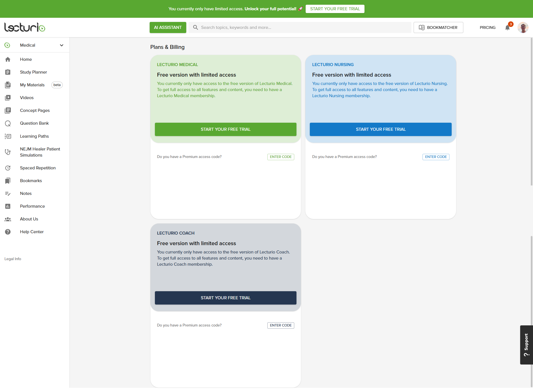
Task: Select Concept Pages in the sidebar
Action: (35, 110)
